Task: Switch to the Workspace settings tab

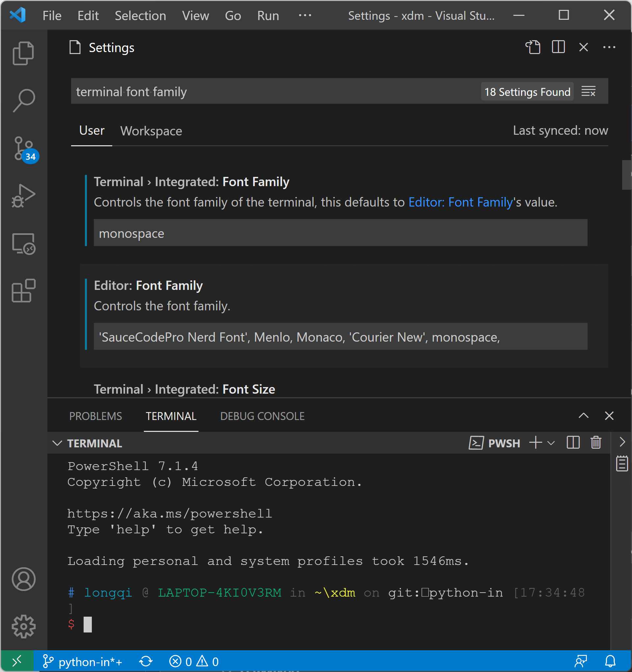Action: coord(151,131)
